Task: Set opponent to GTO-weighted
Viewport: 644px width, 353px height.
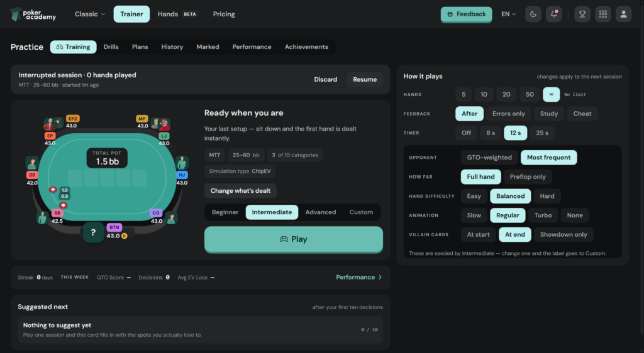Action: pos(489,158)
